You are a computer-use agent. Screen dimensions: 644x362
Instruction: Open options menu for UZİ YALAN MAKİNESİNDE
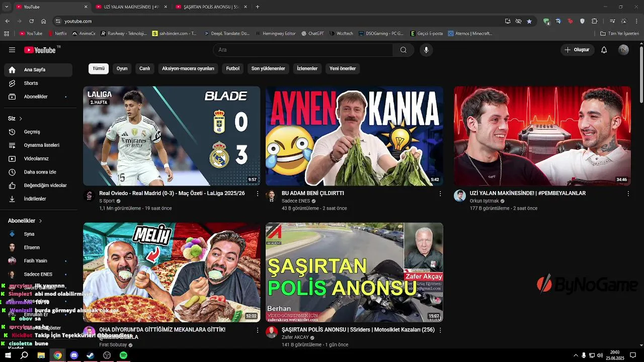[x=628, y=194]
